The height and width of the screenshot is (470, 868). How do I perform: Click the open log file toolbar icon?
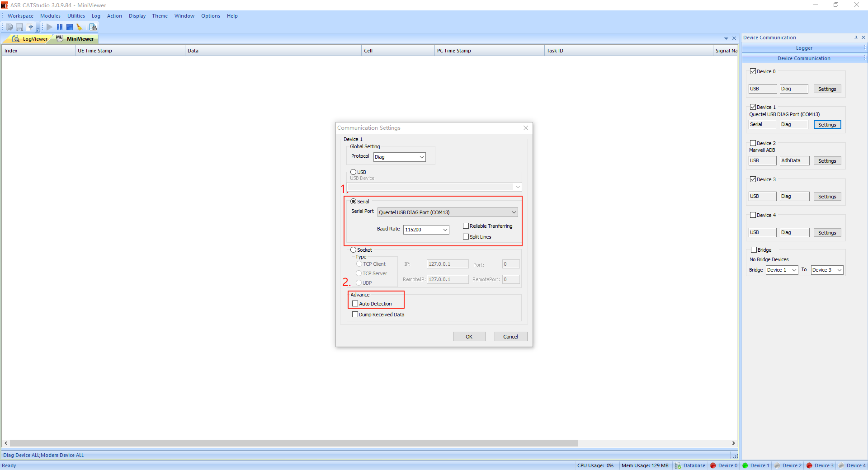[x=9, y=27]
